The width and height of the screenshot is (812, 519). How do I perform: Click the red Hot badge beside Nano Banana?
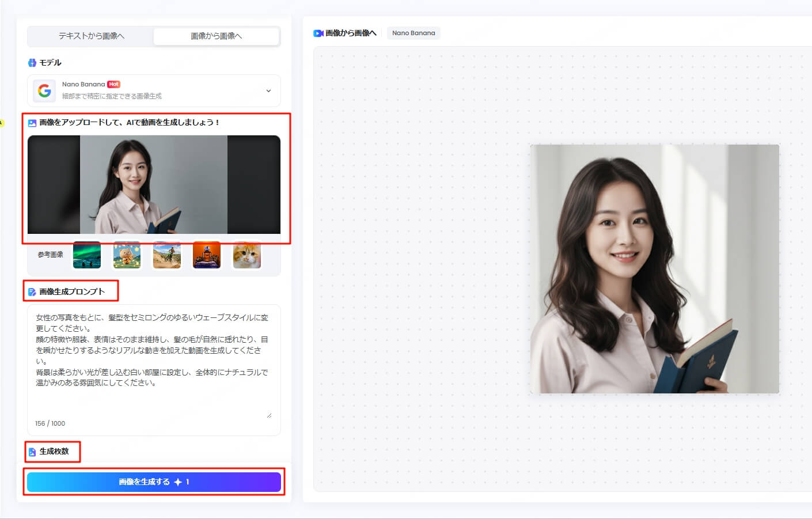(x=114, y=84)
